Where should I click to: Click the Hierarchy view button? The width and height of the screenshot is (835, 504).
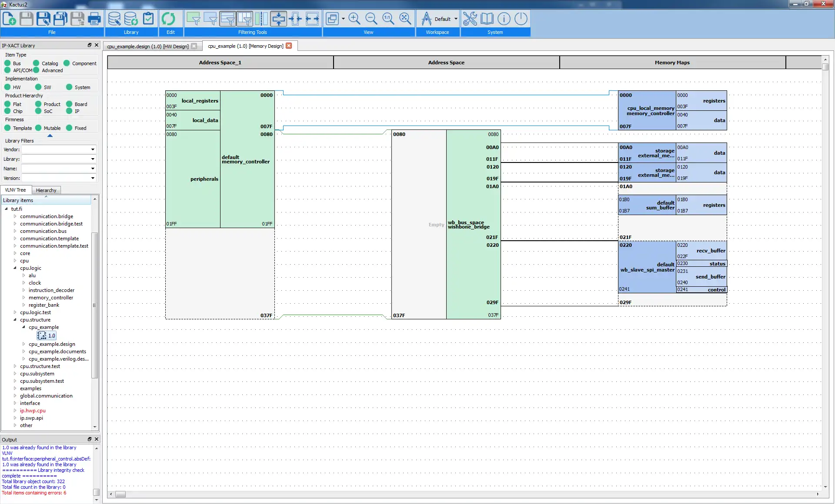pos(45,189)
